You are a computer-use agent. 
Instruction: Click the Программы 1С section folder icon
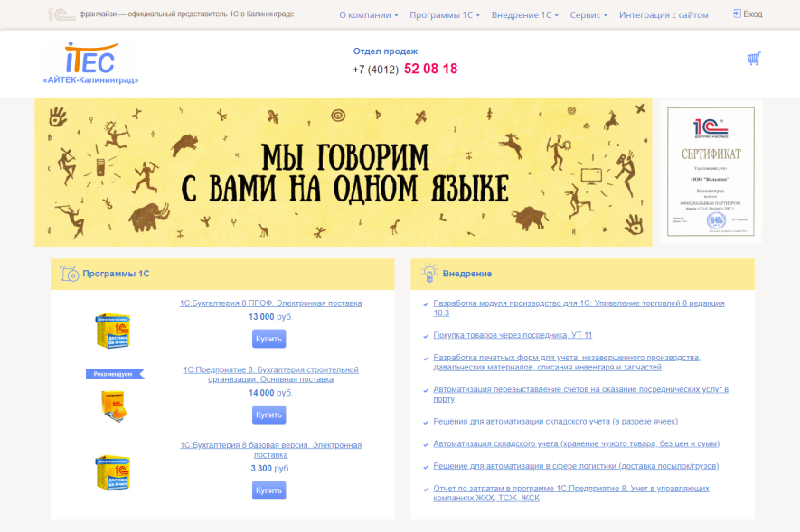click(x=69, y=274)
